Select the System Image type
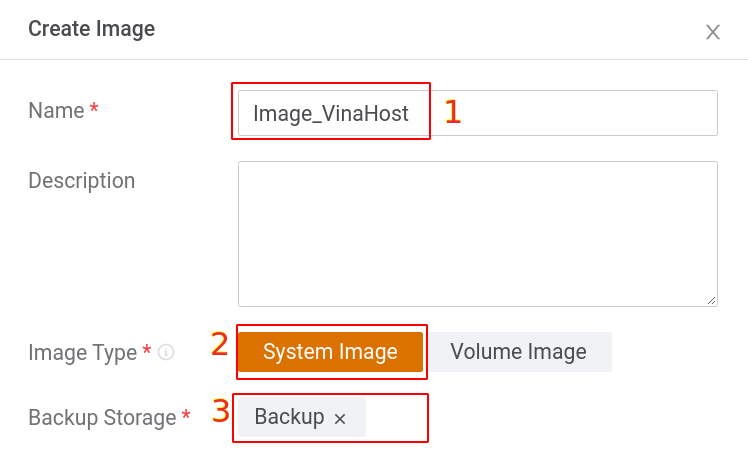 pos(330,352)
